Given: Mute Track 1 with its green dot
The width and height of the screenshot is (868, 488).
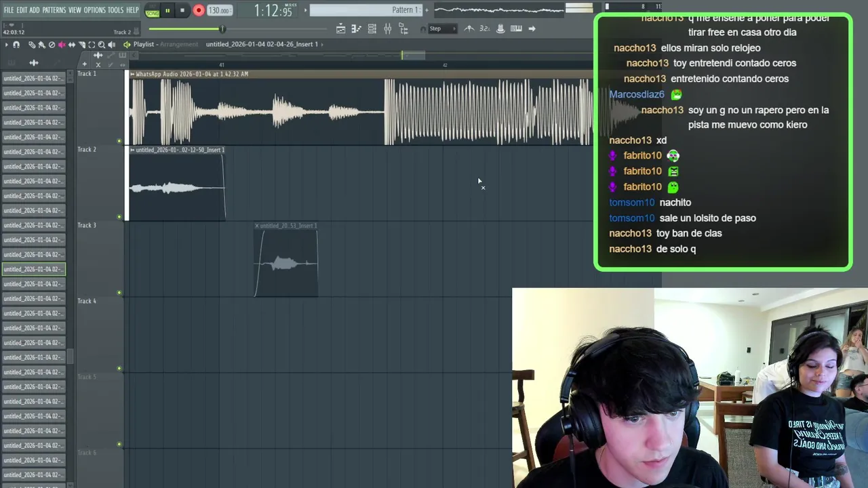Looking at the screenshot, I should 119,142.
